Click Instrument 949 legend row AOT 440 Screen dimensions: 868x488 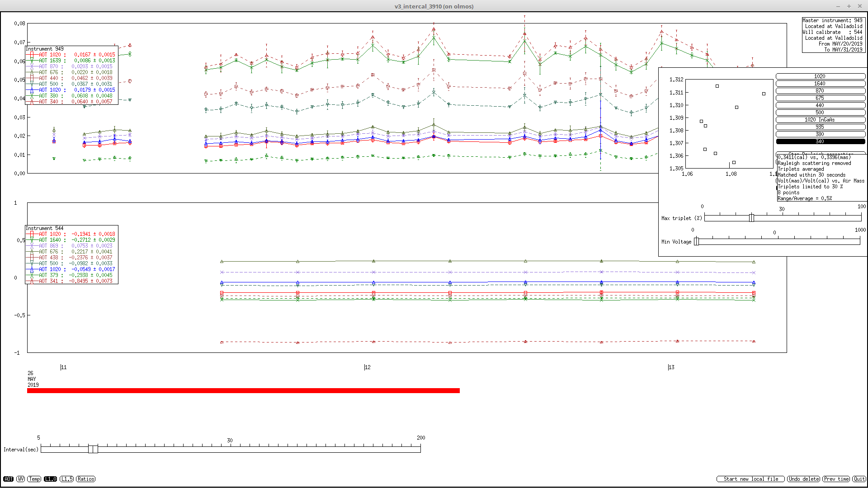click(x=71, y=78)
